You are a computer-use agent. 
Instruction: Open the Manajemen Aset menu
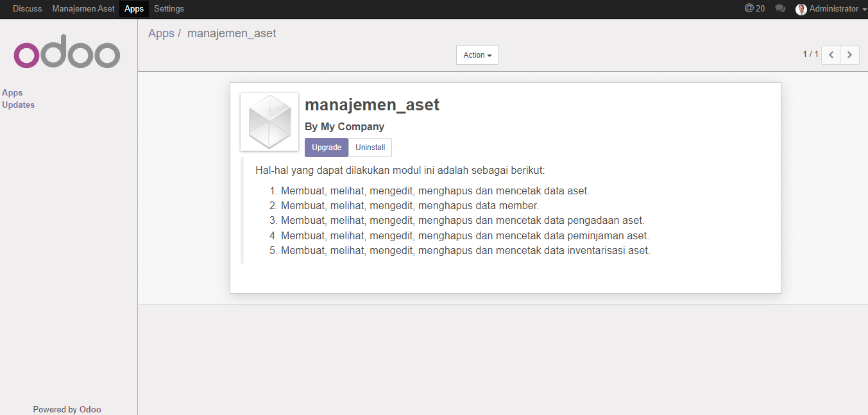[83, 9]
